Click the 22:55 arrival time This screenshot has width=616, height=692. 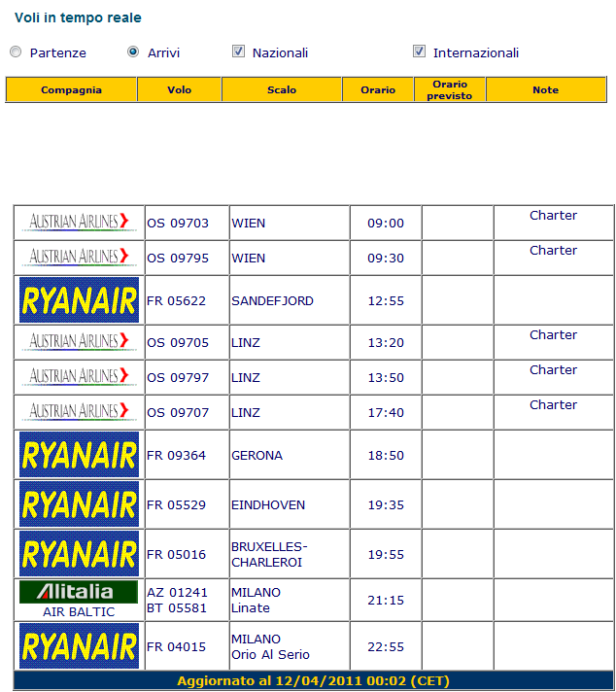tap(386, 646)
